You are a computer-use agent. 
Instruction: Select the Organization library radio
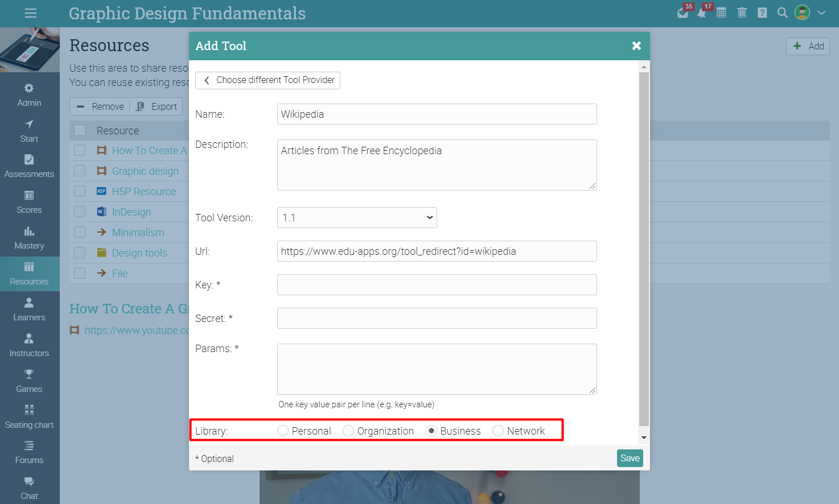point(348,431)
